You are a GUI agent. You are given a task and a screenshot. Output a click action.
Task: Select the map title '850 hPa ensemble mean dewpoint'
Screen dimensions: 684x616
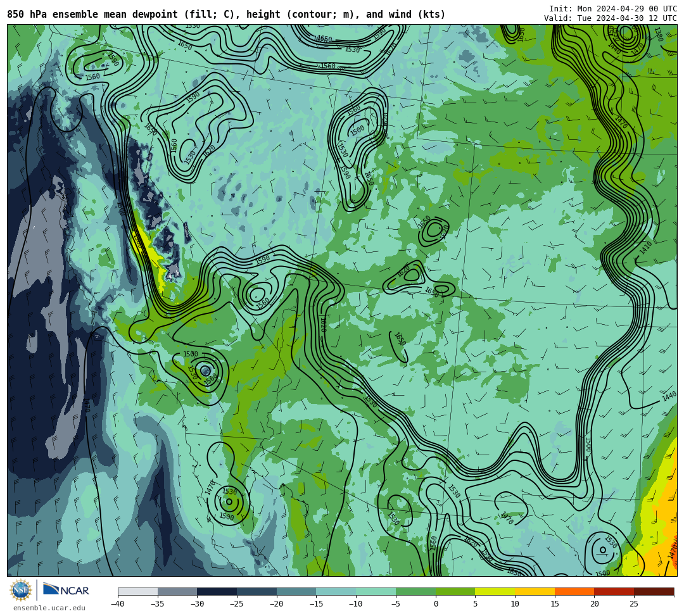(x=92, y=15)
